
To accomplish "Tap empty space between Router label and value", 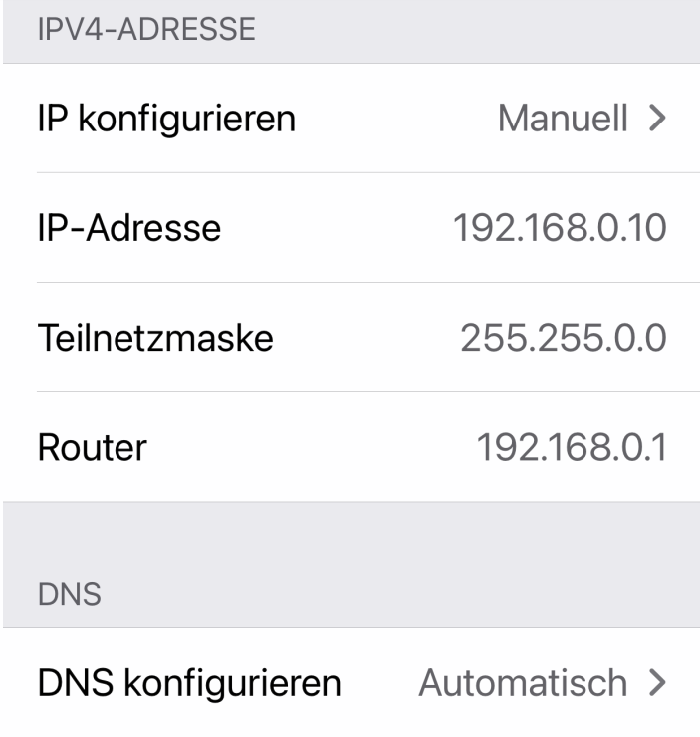I will pyautogui.click(x=319, y=447).
